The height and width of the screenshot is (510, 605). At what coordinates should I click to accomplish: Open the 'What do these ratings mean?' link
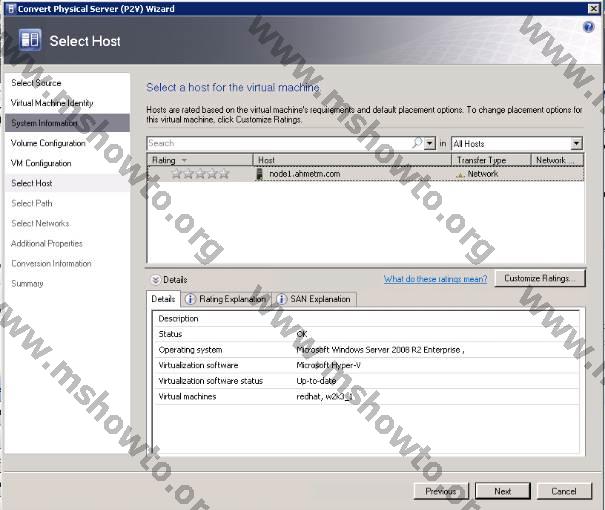[x=435, y=279]
